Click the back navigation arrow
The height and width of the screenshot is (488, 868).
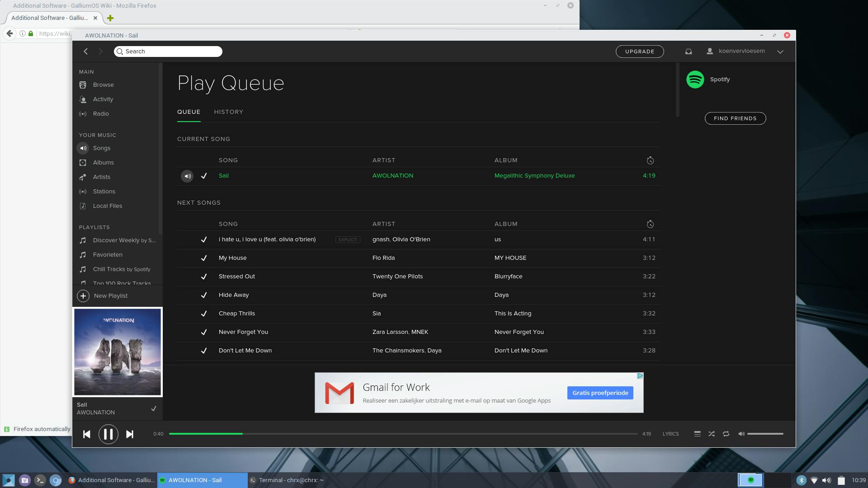[86, 52]
